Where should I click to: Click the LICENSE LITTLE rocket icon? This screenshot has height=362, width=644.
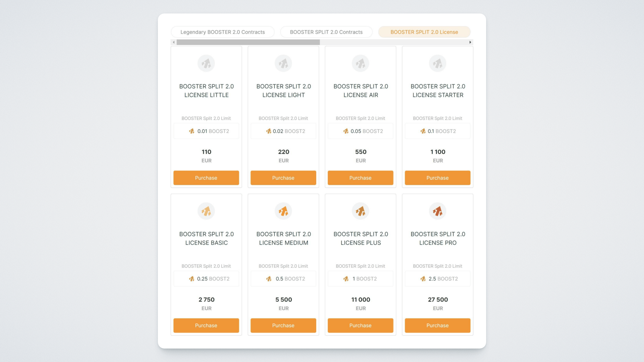tap(206, 63)
